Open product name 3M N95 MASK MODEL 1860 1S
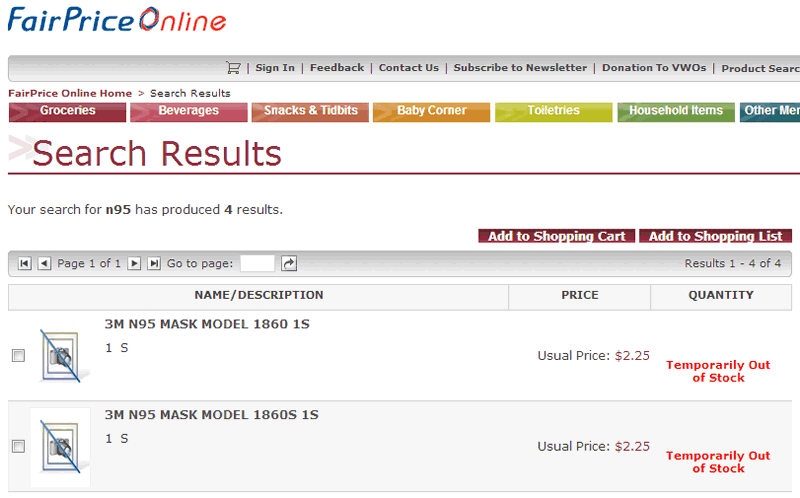The image size is (800, 498). 207,324
